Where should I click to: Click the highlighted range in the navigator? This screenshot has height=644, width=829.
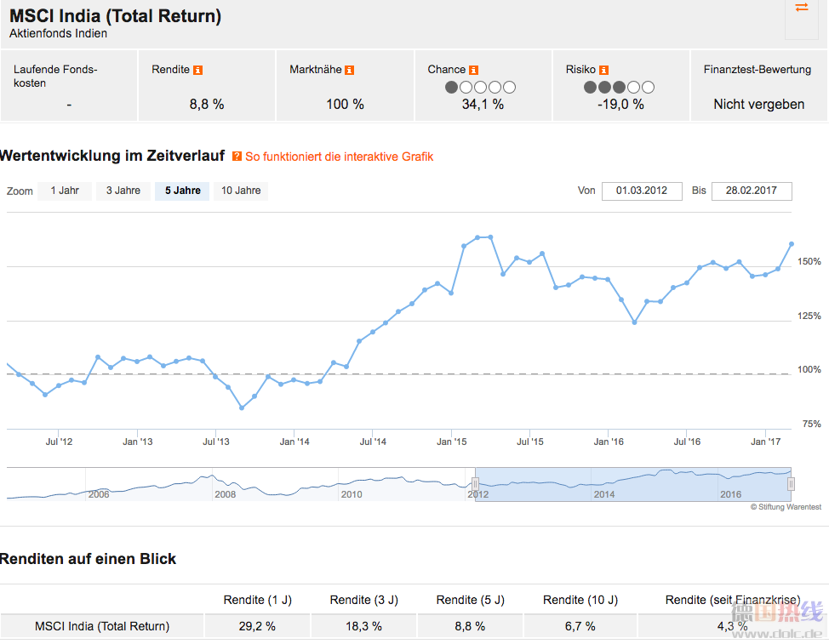pos(633,484)
